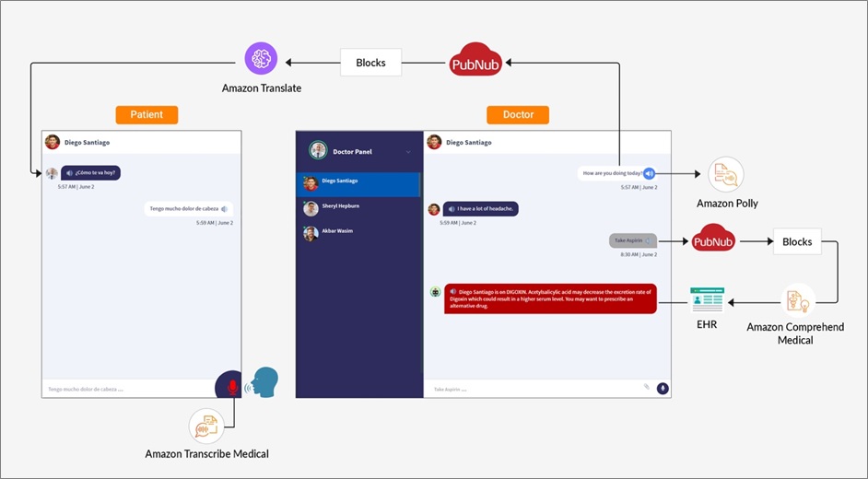Click the red DIGOXIN warning message
The height and width of the screenshot is (479, 868).
click(x=550, y=298)
